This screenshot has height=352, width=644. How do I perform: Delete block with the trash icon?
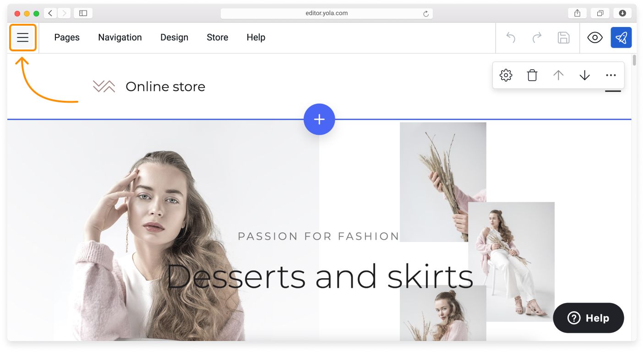(x=532, y=75)
